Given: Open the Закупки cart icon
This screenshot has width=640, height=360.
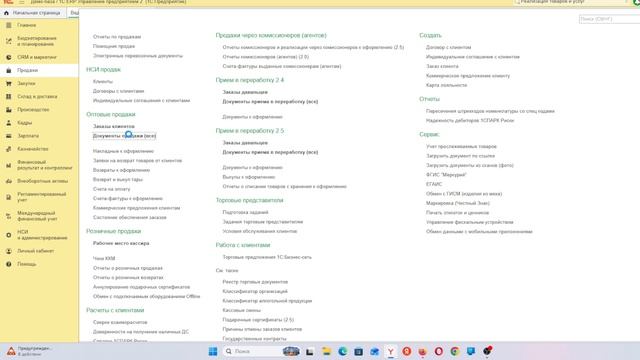Looking at the screenshot, I should point(9,83).
